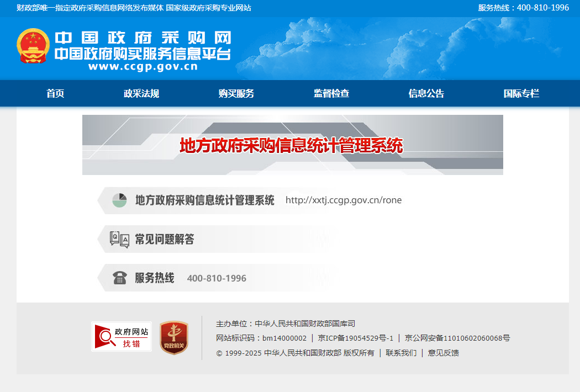Click the © 1999-2025 copyright text
580x392 pixels.
[x=295, y=353]
